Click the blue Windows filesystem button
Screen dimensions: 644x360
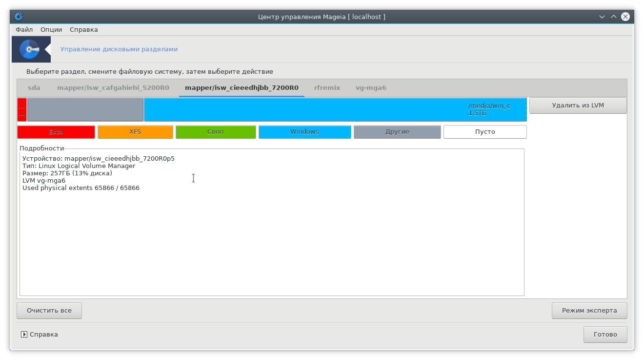coord(305,132)
